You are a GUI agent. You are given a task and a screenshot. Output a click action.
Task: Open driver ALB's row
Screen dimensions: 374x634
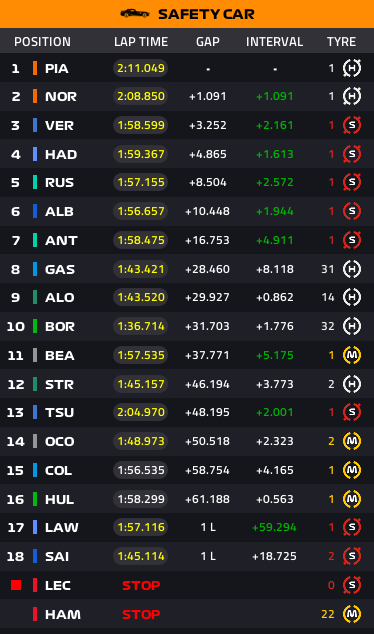click(x=187, y=211)
